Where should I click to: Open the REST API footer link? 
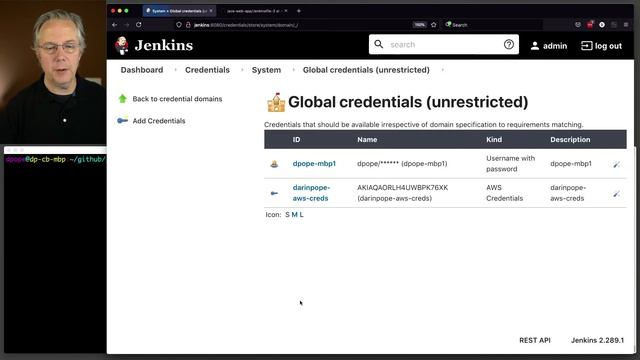[535, 340]
